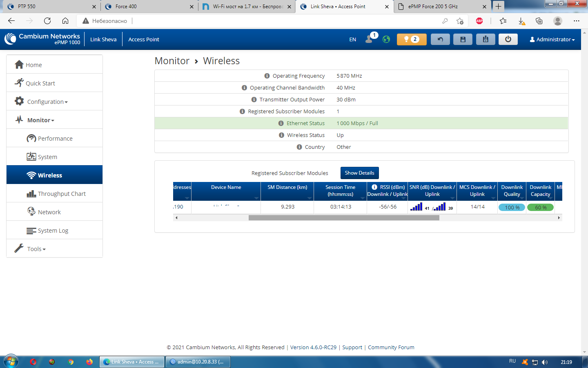This screenshot has height=368, width=588.
Task: Click the Configuration gear icon
Action: tap(19, 101)
